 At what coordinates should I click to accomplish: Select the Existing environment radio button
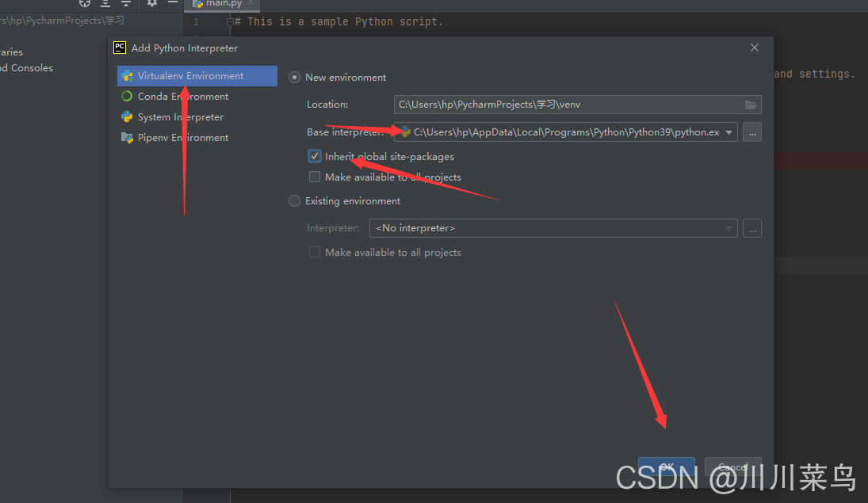295,201
